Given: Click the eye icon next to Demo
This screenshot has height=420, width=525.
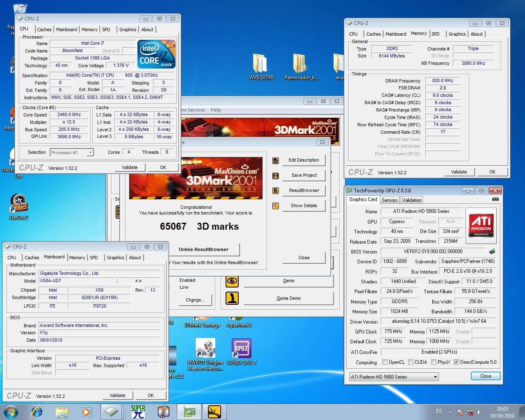Looking at the screenshot, I should click(x=232, y=281).
